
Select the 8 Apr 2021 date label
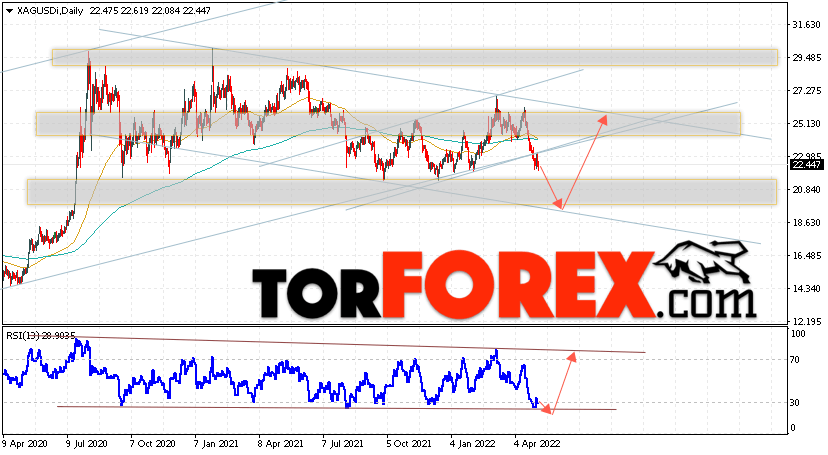tap(280, 443)
